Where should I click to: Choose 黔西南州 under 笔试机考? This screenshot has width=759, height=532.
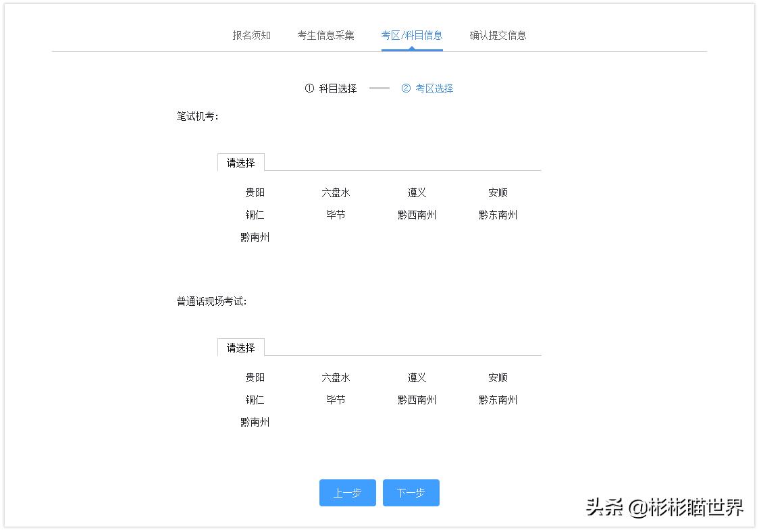point(417,215)
